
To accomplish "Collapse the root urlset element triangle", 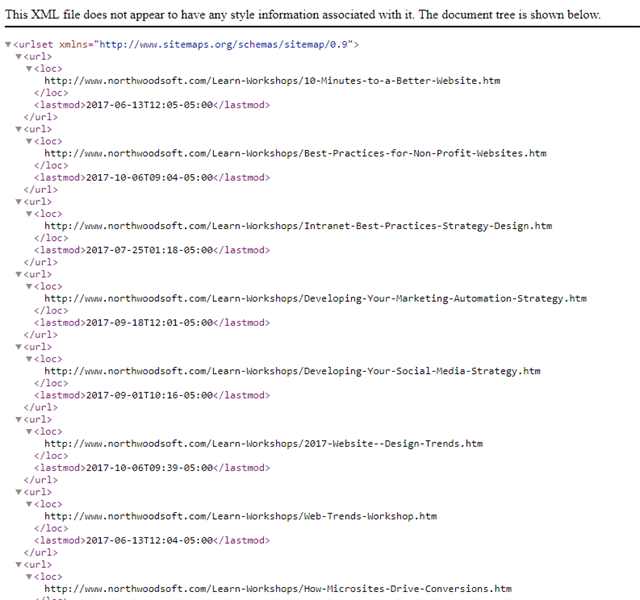I will click(x=8, y=44).
